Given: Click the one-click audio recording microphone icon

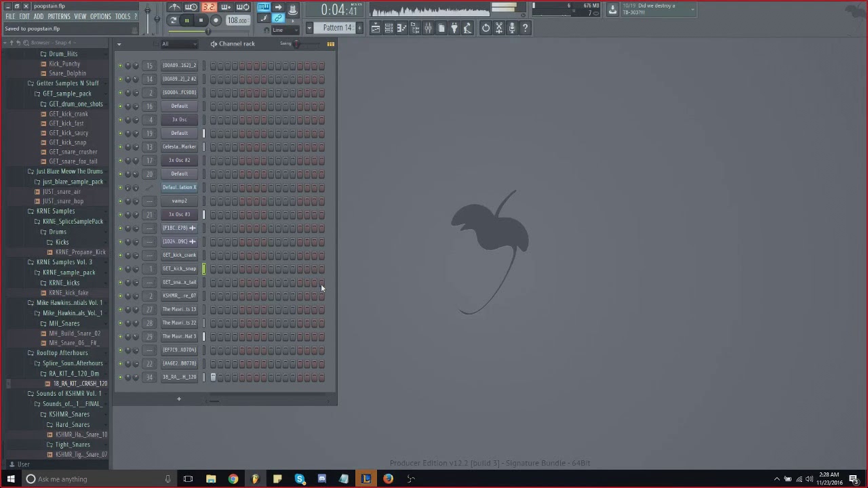Looking at the screenshot, I should tap(512, 28).
